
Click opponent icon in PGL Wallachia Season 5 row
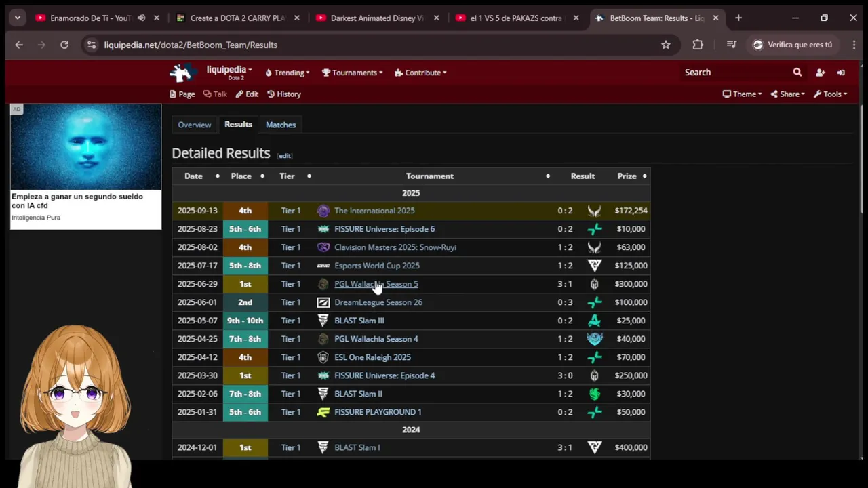coord(594,284)
